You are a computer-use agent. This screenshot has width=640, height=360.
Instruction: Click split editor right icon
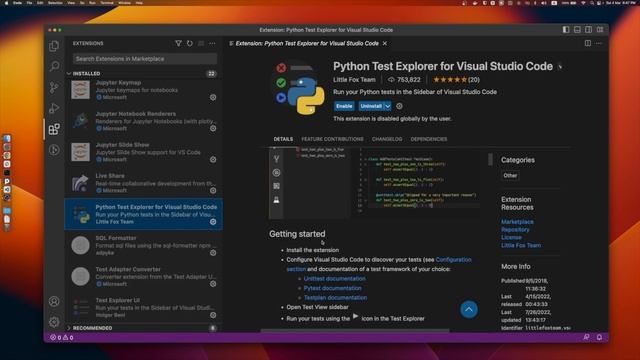click(588, 43)
